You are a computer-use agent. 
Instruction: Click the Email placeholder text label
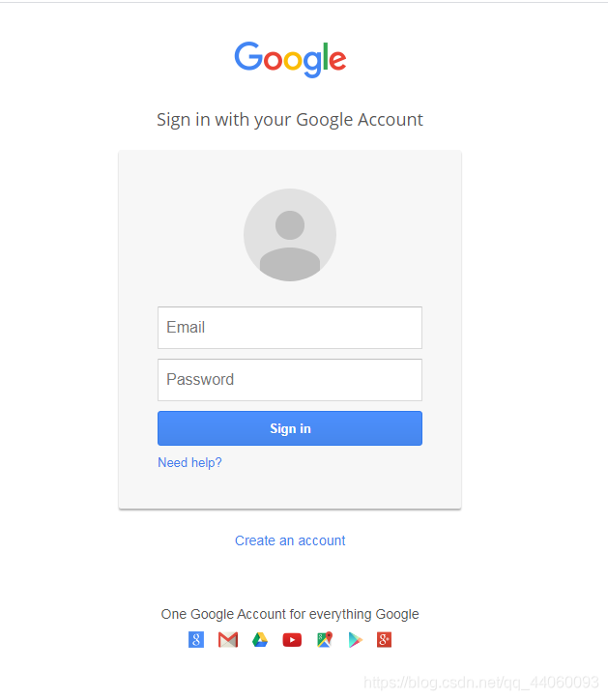[186, 327]
